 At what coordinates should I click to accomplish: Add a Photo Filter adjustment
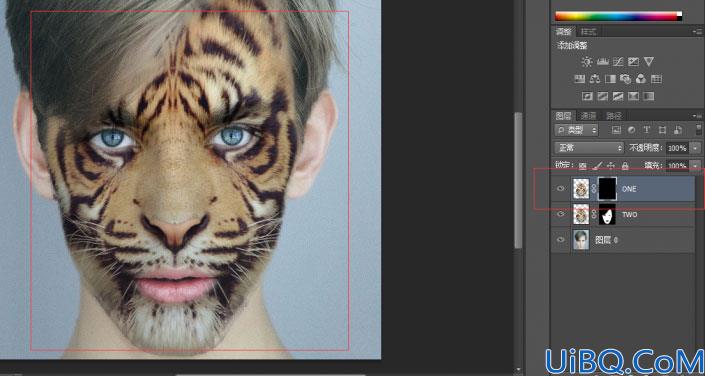tap(625, 79)
